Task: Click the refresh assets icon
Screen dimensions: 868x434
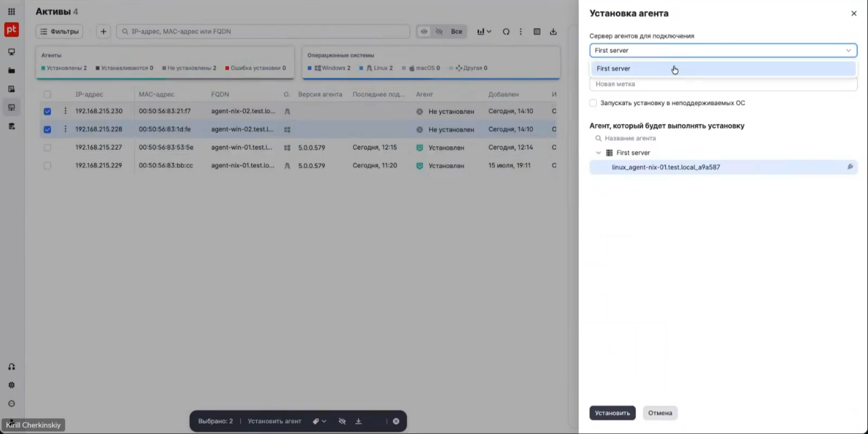Action: pos(506,32)
